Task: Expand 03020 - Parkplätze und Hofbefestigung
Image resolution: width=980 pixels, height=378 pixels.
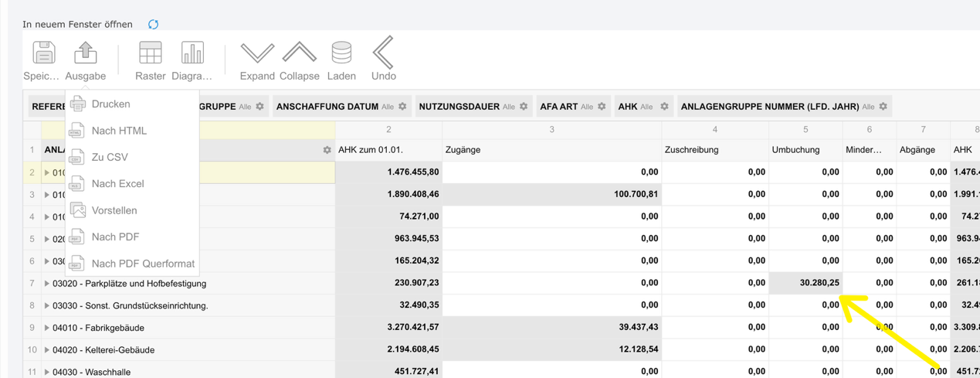Action: [x=47, y=284]
